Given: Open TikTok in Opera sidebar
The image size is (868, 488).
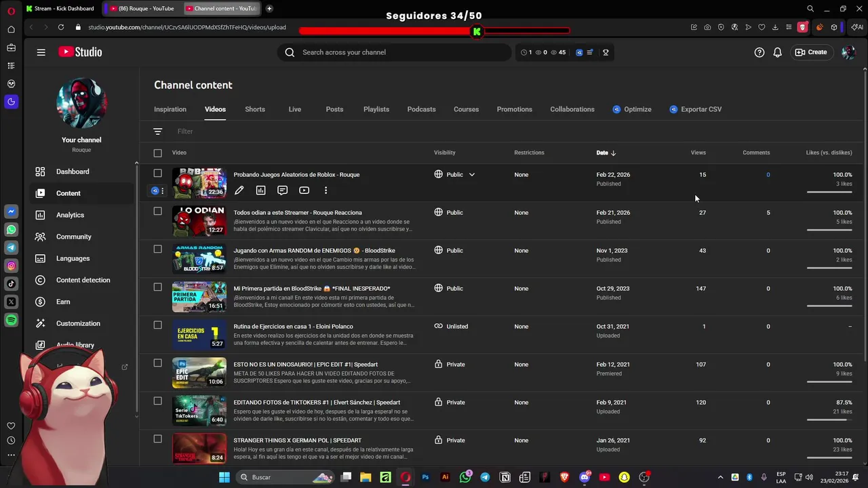Looking at the screenshot, I should (11, 284).
